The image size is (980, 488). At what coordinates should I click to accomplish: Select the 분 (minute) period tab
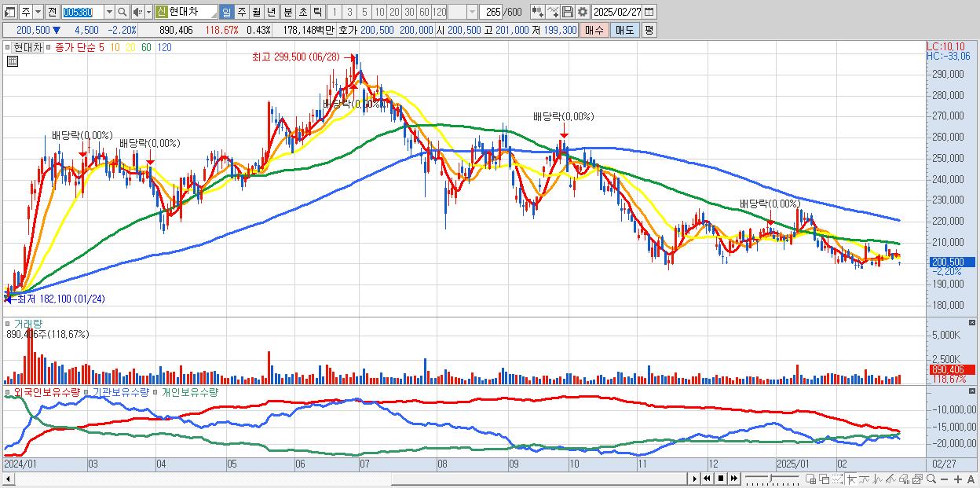[287, 12]
